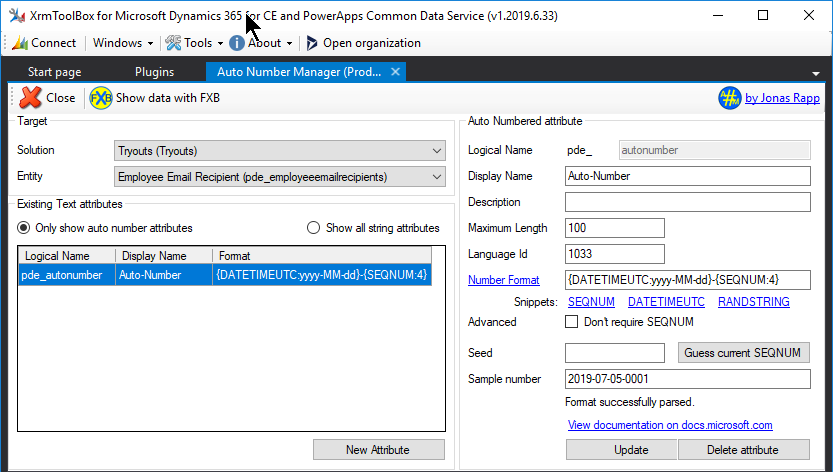Select the pde_autonumber row cell

67,275
